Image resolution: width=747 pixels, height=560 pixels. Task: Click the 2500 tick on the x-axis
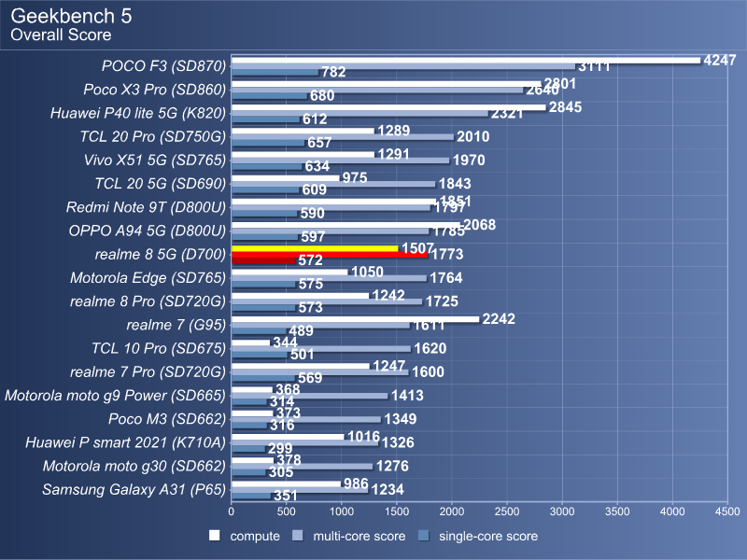tap(507, 511)
